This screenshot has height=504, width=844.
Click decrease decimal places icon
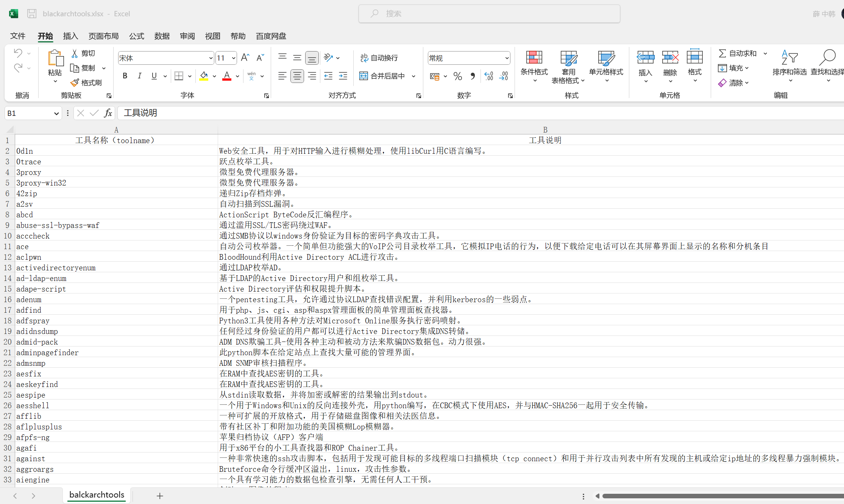(504, 76)
